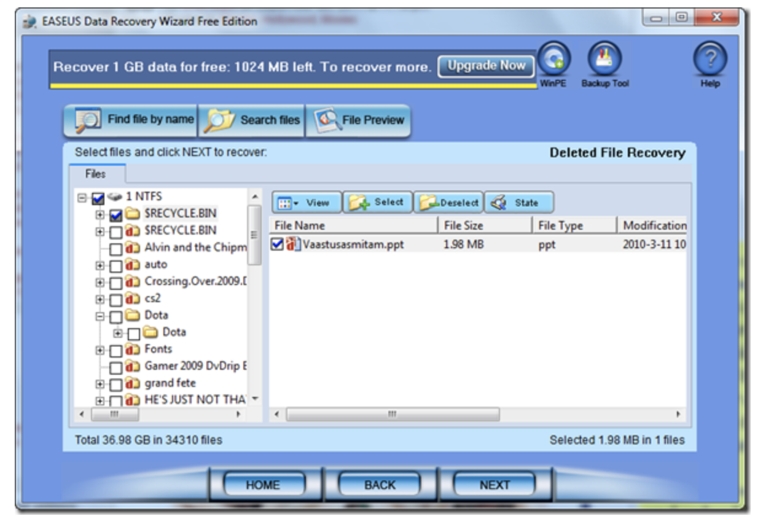Expand the cs2 folder node
The width and height of the screenshot is (774, 532).
pos(100,300)
